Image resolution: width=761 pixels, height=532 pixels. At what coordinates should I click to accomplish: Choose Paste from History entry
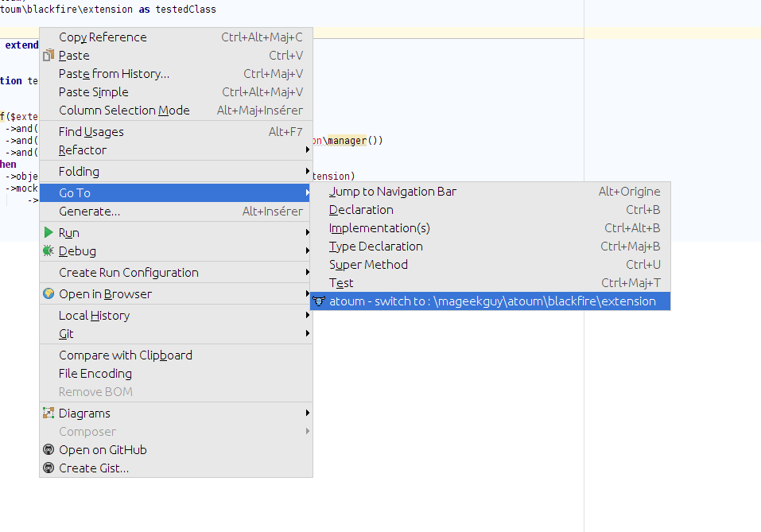[176, 74]
